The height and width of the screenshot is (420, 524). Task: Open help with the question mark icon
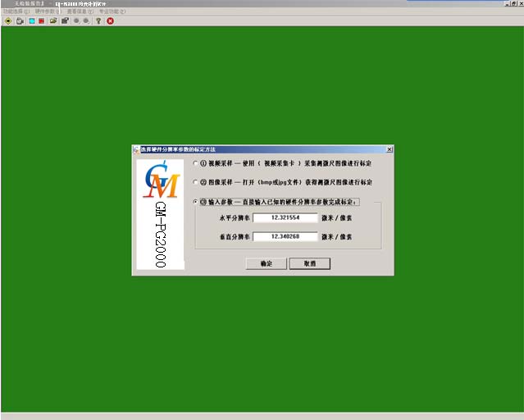[x=98, y=21]
